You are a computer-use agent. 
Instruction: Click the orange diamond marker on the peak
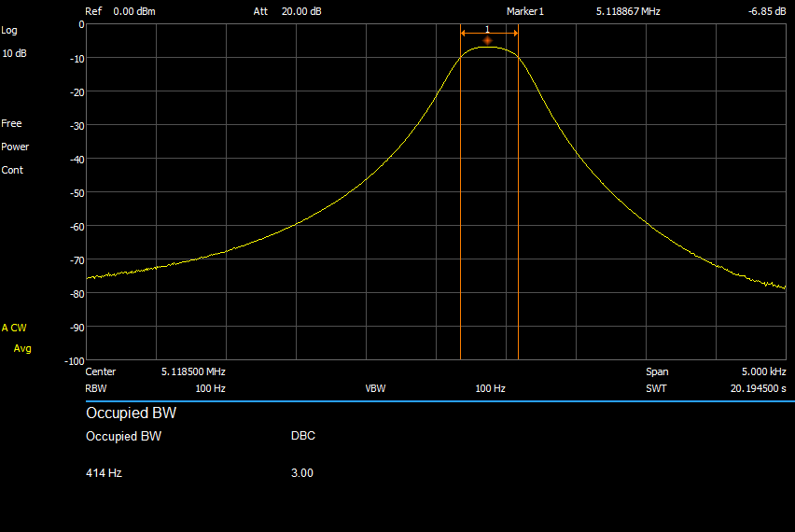tap(487, 41)
